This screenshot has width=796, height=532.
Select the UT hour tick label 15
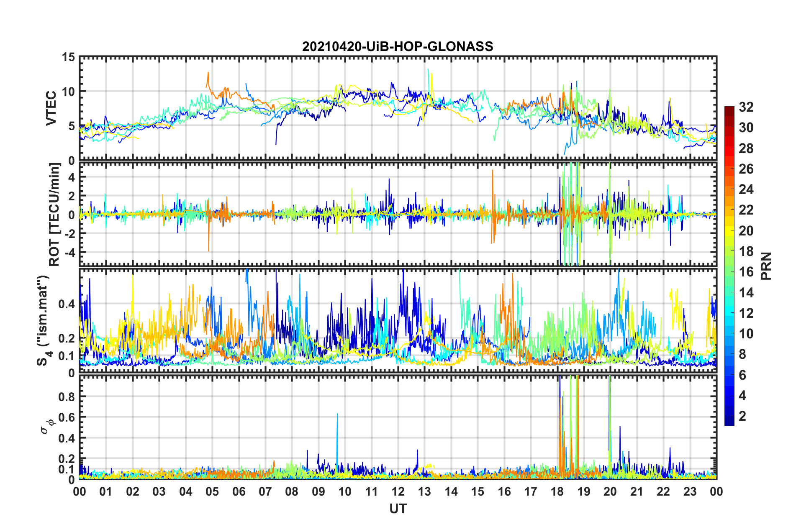[x=478, y=491]
